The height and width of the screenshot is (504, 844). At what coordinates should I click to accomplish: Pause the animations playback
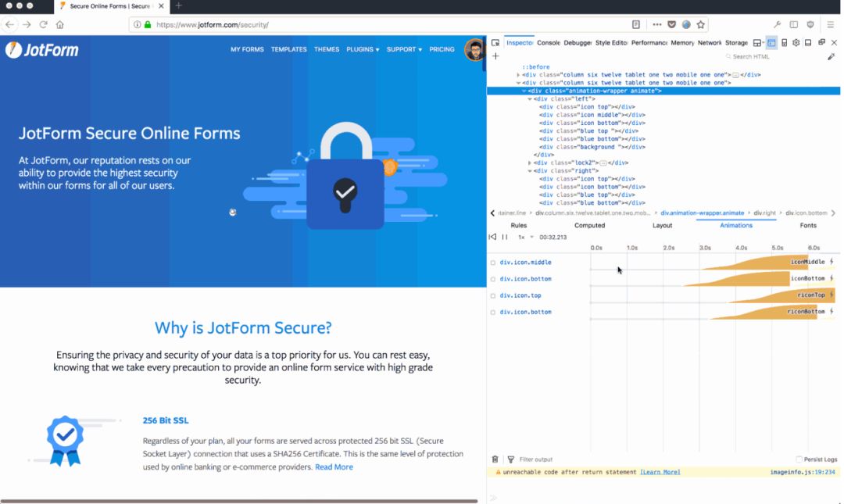pos(504,237)
